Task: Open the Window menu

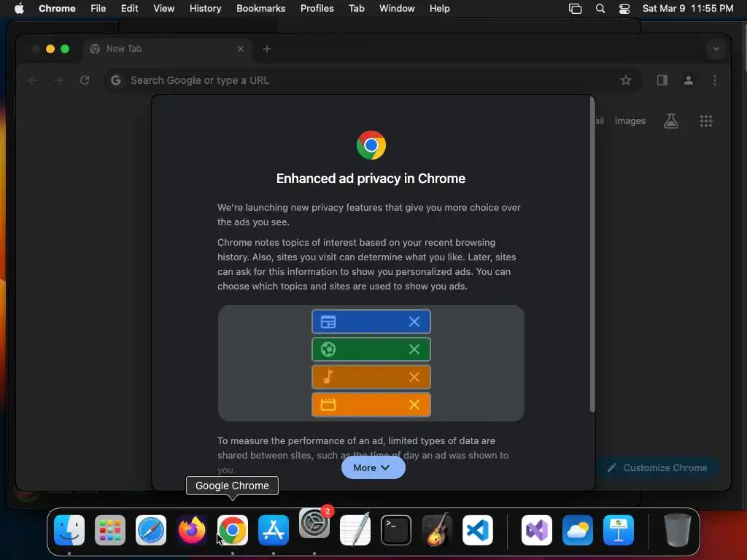Action: coord(397,9)
